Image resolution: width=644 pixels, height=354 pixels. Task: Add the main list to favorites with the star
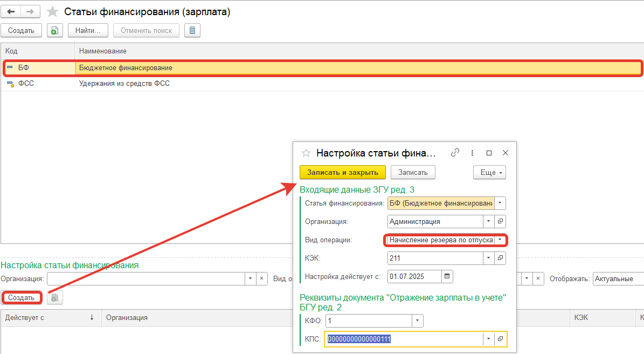point(52,12)
